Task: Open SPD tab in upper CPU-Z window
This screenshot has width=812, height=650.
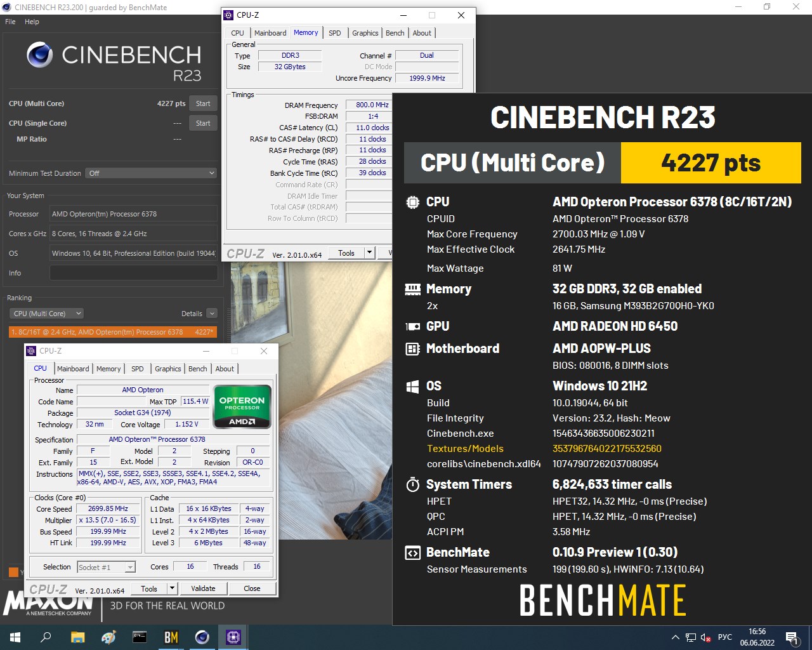Action: (x=335, y=33)
